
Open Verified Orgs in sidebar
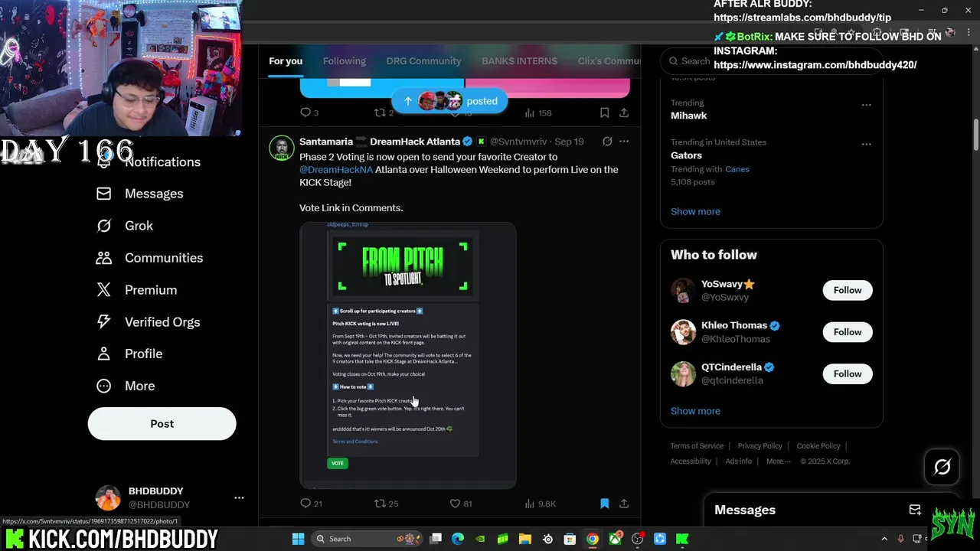[x=148, y=322]
